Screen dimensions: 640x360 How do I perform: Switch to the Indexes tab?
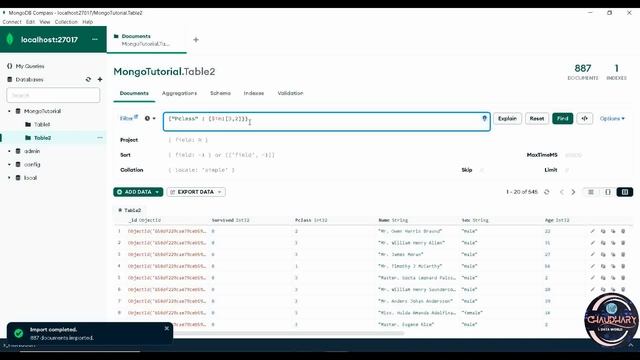[254, 93]
